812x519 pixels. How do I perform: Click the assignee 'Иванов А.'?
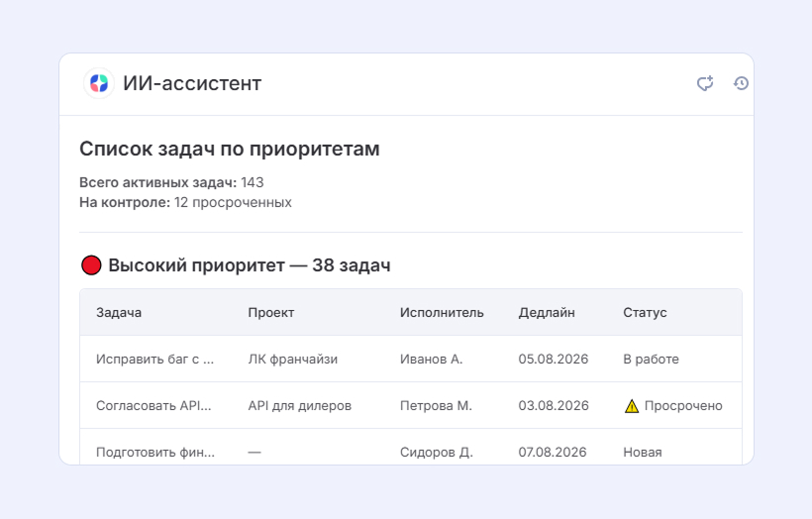(431, 359)
